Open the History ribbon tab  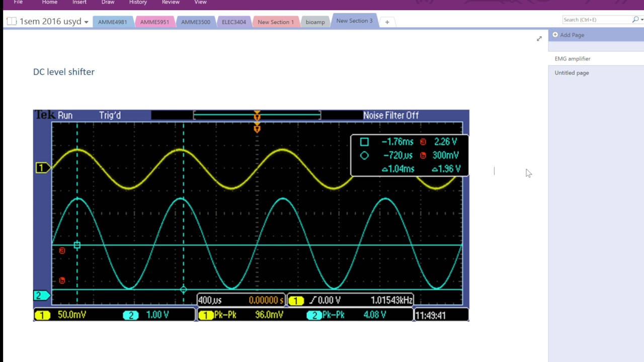tap(138, 3)
